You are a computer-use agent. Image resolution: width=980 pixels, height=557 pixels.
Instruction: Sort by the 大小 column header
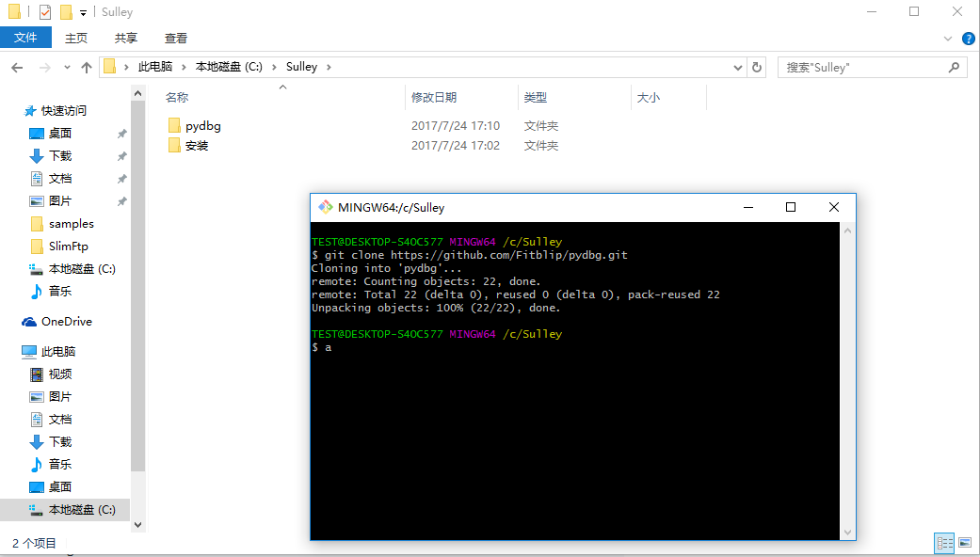[648, 98]
